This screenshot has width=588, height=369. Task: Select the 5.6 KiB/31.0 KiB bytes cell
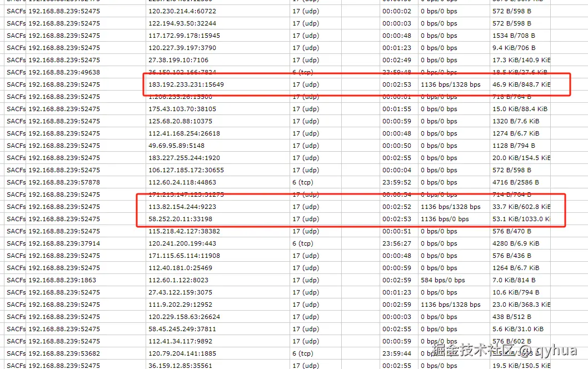518,329
